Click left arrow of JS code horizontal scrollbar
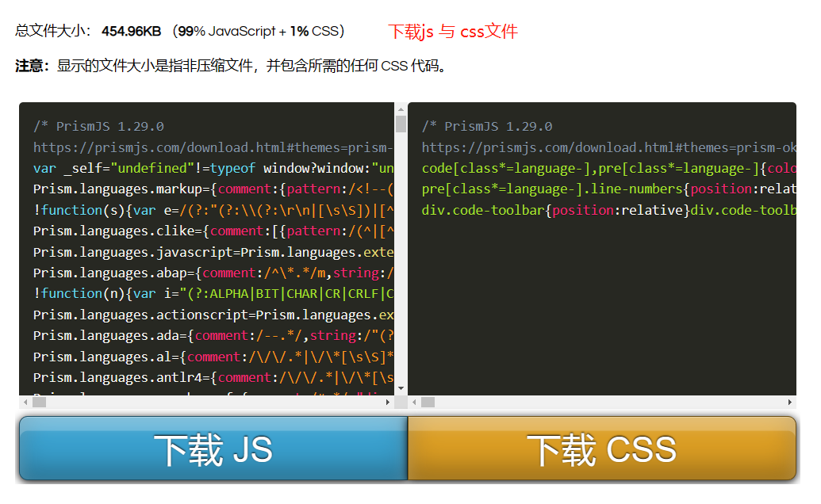Screen dimensions: 821x504 25,402
